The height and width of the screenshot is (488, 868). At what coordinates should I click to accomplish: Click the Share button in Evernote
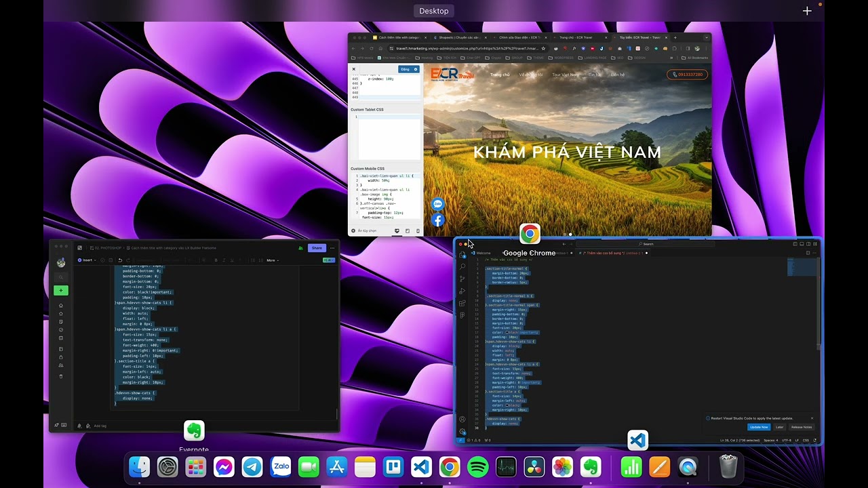coord(317,248)
